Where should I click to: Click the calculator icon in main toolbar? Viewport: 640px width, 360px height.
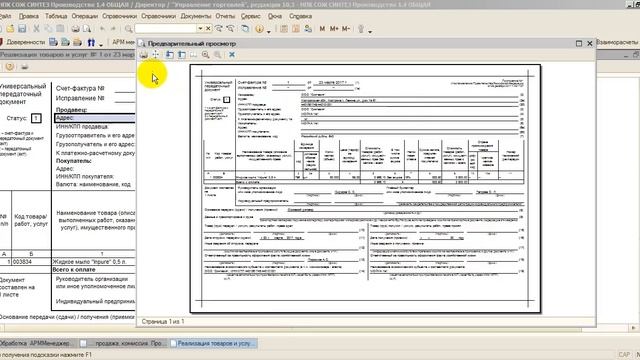284,29
